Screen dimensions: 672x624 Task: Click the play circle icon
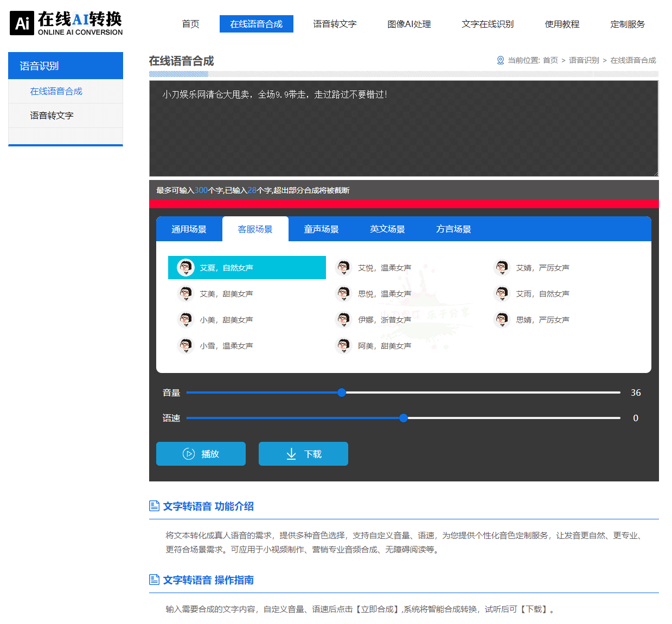point(189,454)
